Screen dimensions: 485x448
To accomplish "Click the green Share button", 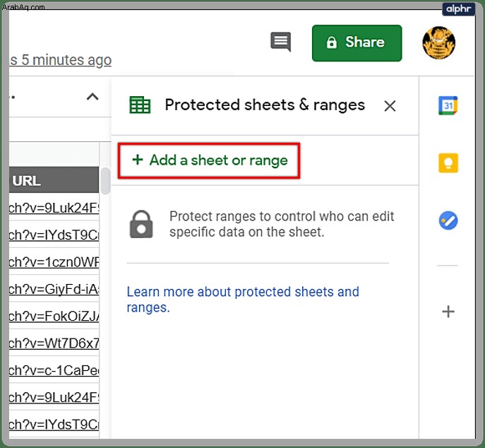I will 357,43.
